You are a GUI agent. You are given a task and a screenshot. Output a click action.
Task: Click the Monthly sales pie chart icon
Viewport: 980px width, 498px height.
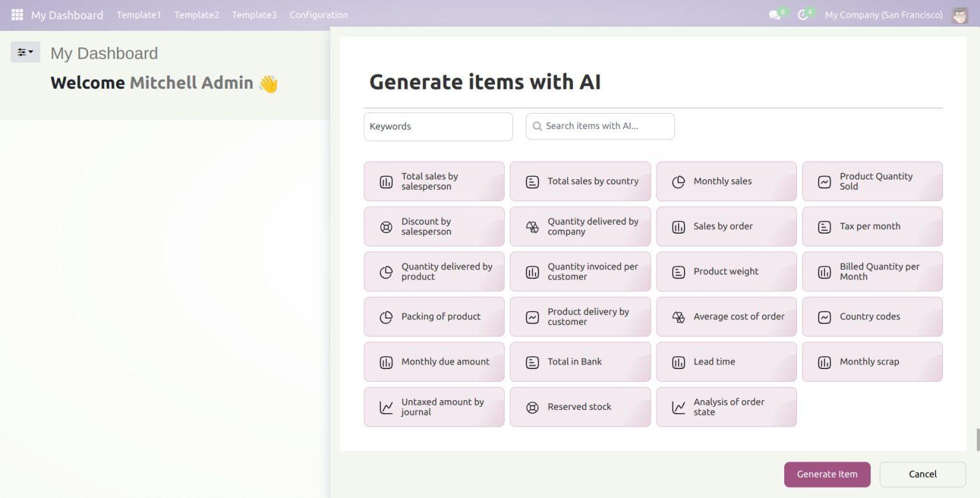678,182
